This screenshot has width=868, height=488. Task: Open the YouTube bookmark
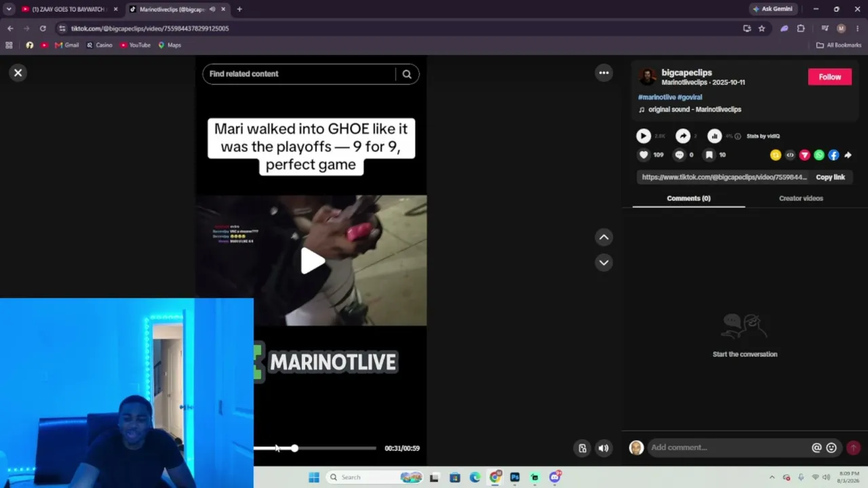coord(135,45)
